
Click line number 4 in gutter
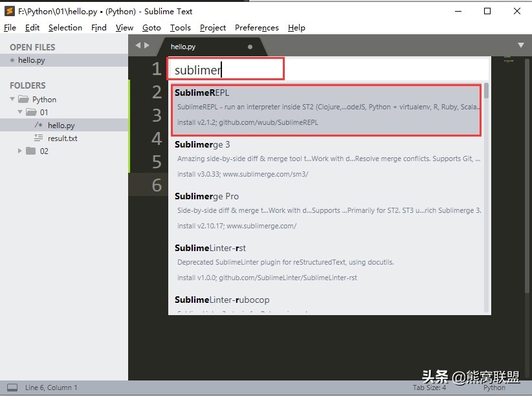click(157, 138)
